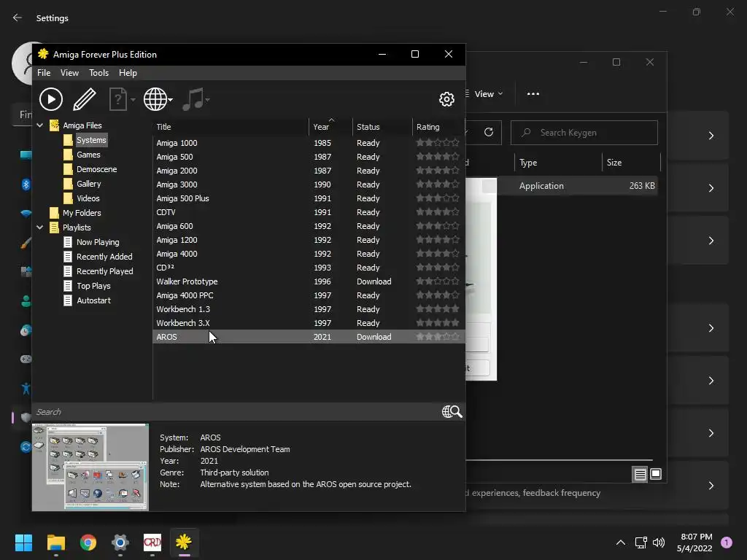Click Refresh in File Explorer window
The width and height of the screenshot is (747, 560).
click(488, 133)
